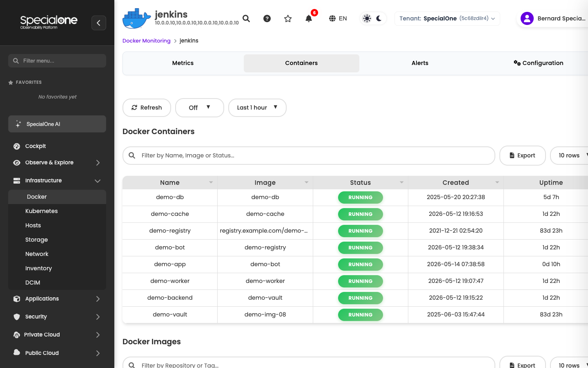The height and width of the screenshot is (368, 588).
Task: Export the Docker Containers table
Action: click(523, 155)
